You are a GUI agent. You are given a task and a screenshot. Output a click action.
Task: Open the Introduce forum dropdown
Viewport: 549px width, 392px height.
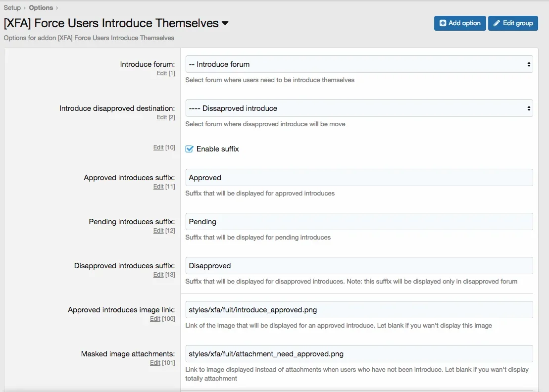coord(359,64)
